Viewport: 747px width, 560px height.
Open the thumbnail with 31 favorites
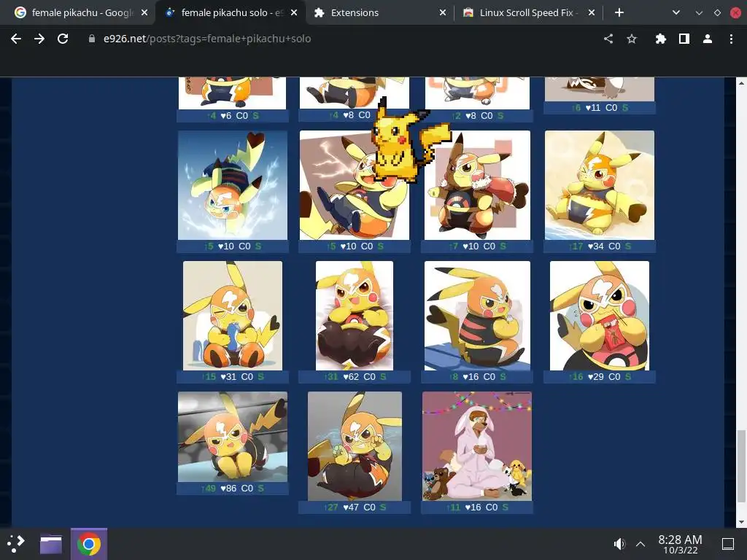coord(233,316)
